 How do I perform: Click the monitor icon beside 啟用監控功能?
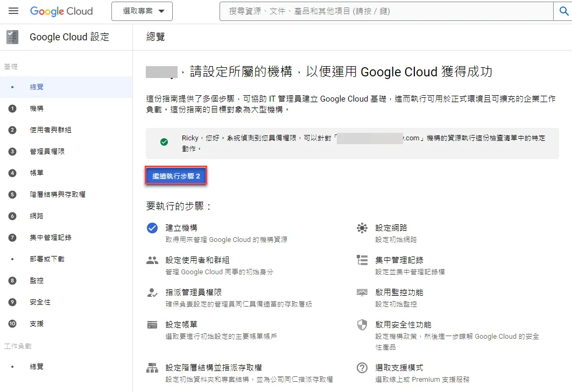click(x=362, y=293)
